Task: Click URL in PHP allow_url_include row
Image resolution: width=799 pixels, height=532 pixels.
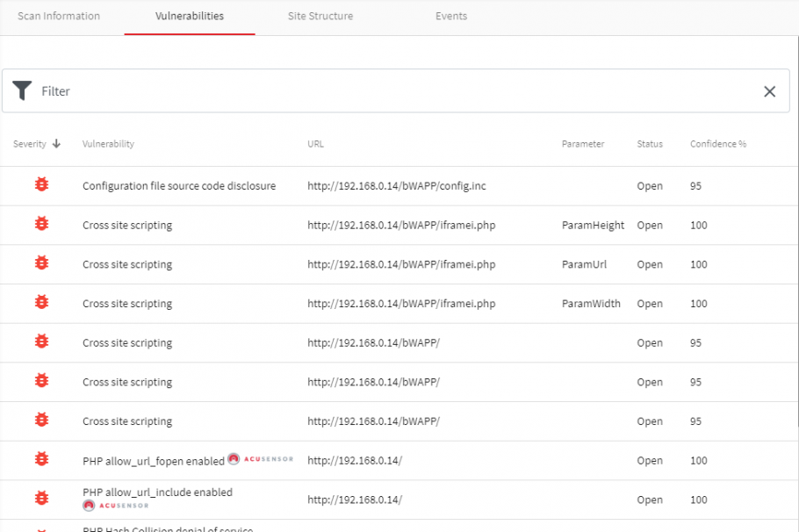Action: 355,500
